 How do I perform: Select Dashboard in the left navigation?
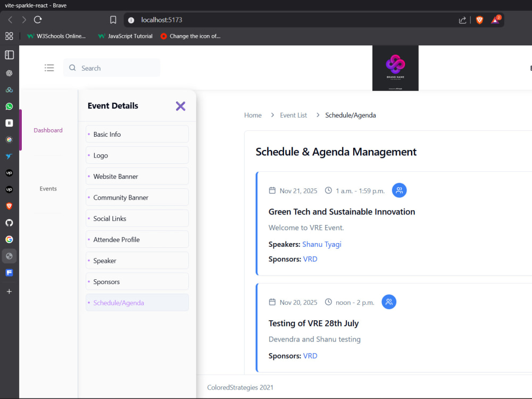[x=48, y=130]
